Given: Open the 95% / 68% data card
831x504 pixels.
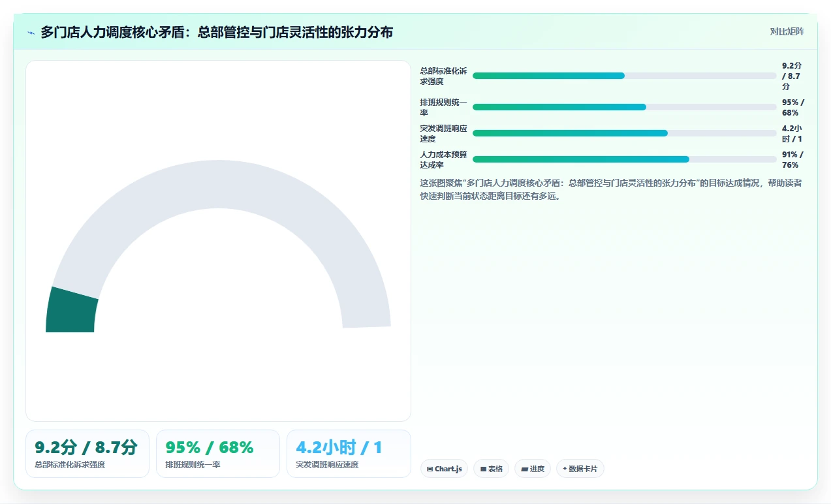Looking at the screenshot, I should (x=218, y=454).
